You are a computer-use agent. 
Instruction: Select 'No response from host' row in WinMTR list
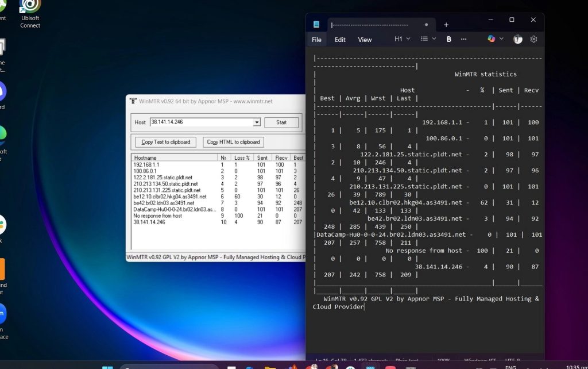pyautogui.click(x=219, y=216)
